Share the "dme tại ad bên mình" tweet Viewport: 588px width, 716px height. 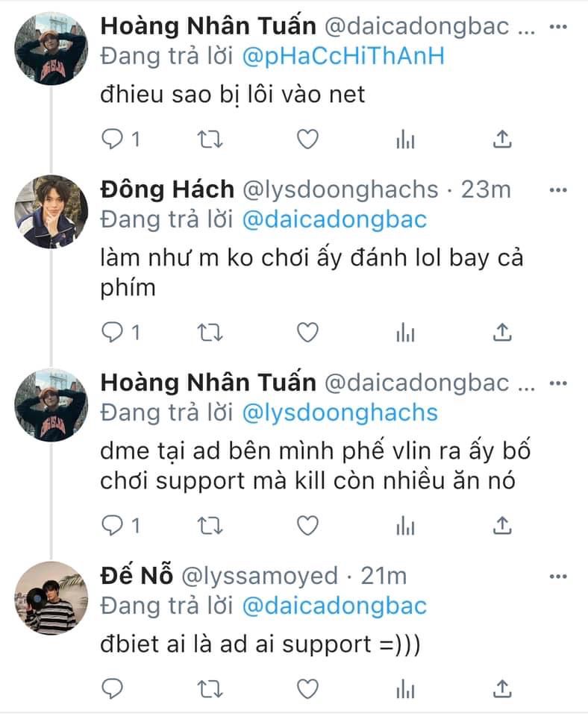(502, 526)
